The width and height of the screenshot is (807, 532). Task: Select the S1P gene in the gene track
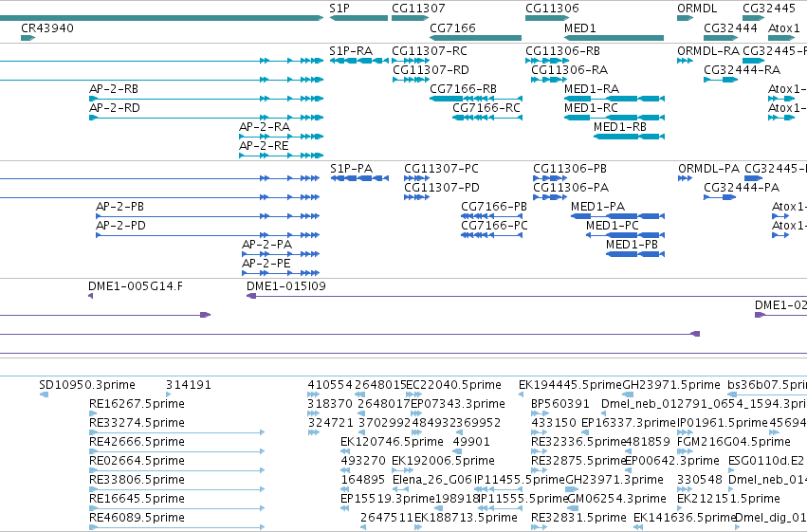(358, 18)
